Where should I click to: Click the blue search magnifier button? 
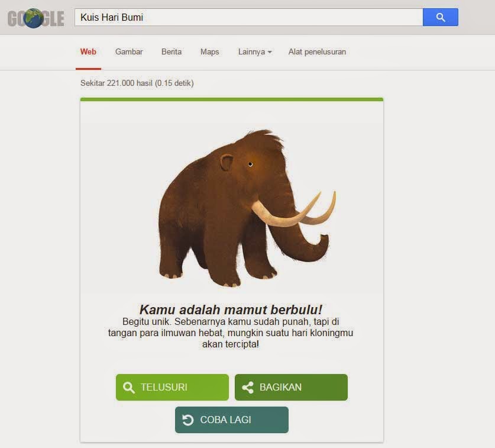click(441, 17)
